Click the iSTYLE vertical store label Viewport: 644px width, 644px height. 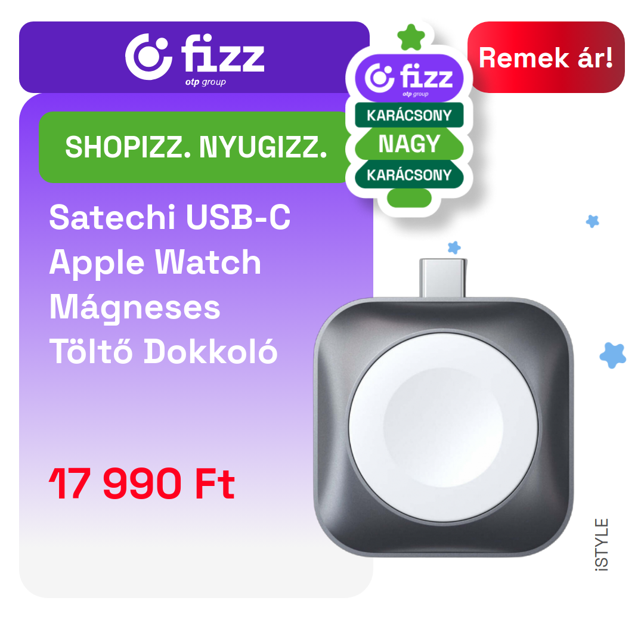(x=602, y=544)
